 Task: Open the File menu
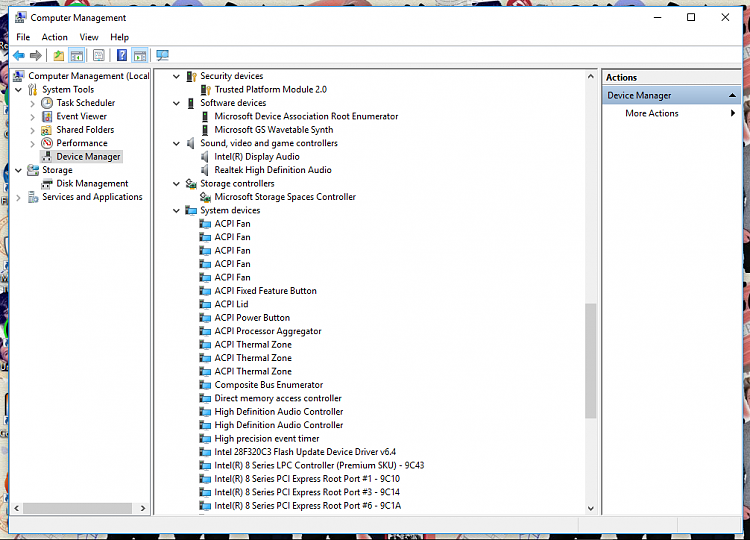pyautogui.click(x=23, y=37)
